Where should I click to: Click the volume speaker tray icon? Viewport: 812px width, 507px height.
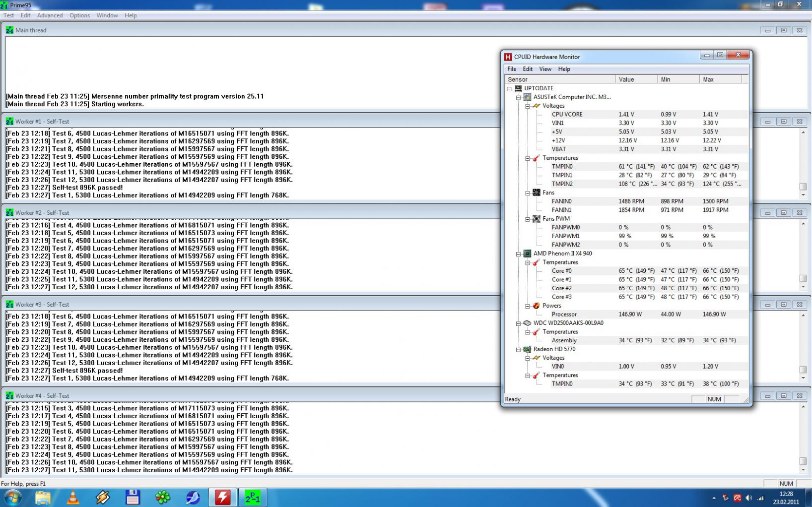pyautogui.click(x=748, y=498)
